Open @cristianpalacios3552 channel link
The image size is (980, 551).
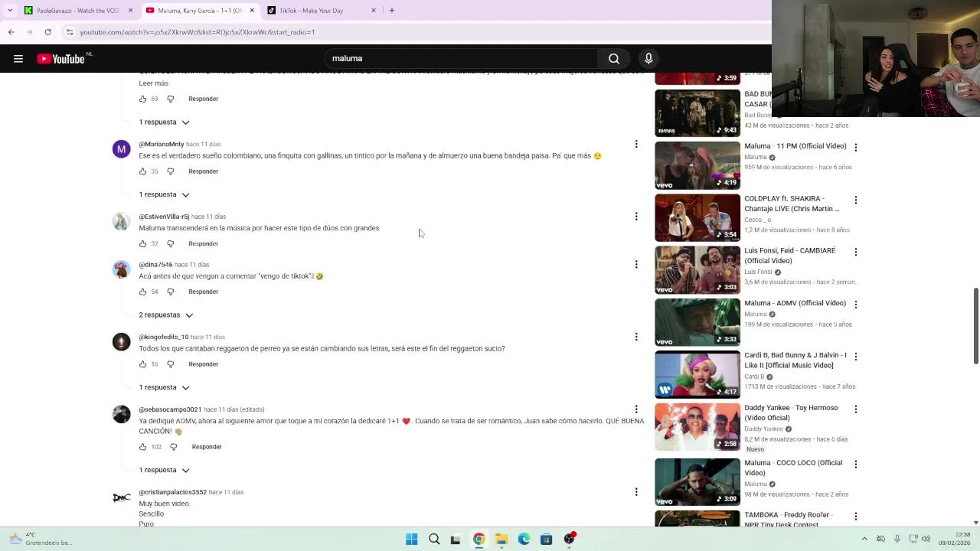click(172, 492)
